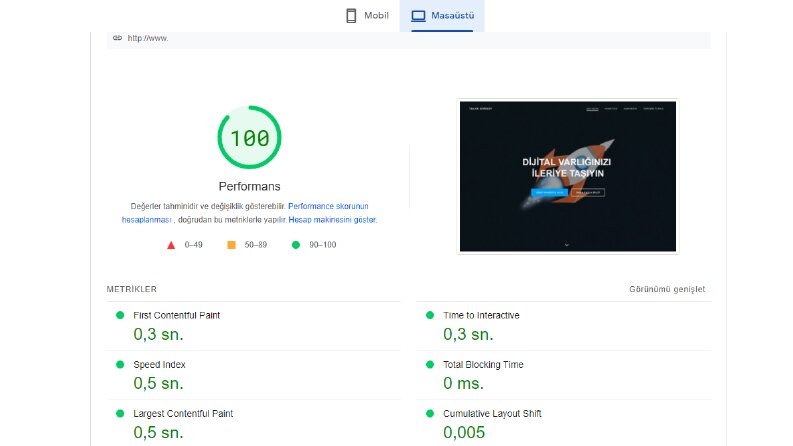This screenshot has height=446, width=793.
Task: Click the 0,5 sn. Speed Index value
Action: pyautogui.click(x=158, y=383)
